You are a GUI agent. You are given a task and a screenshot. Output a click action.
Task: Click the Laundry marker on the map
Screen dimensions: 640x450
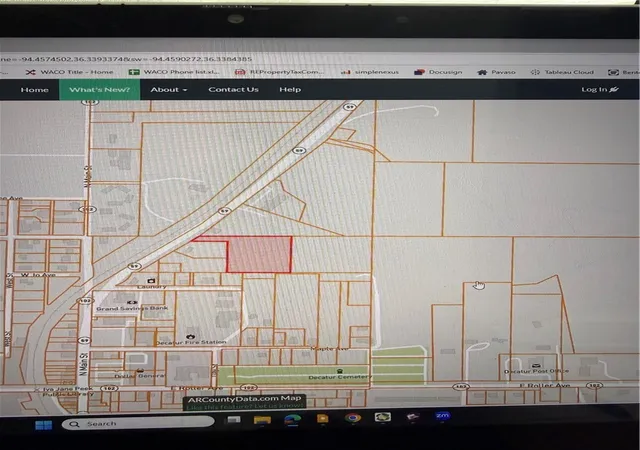click(151, 281)
